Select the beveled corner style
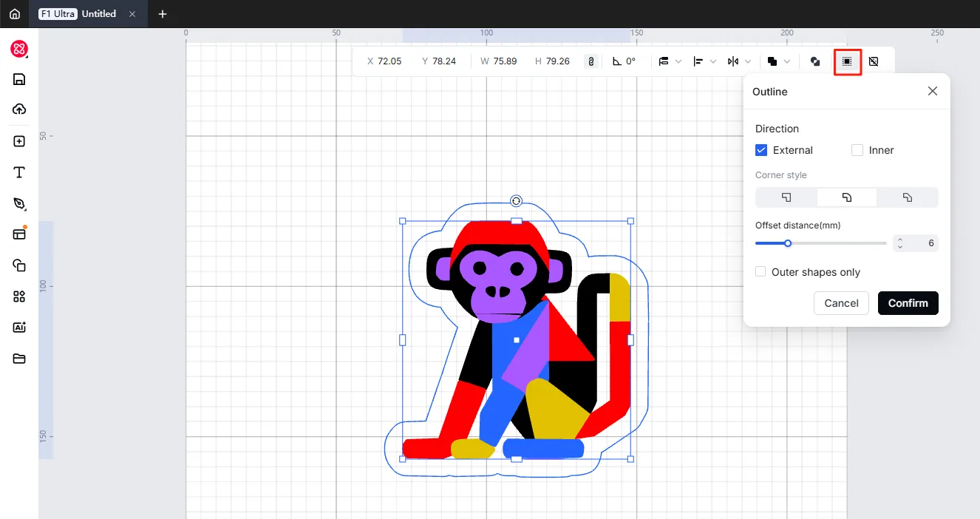 click(x=908, y=197)
